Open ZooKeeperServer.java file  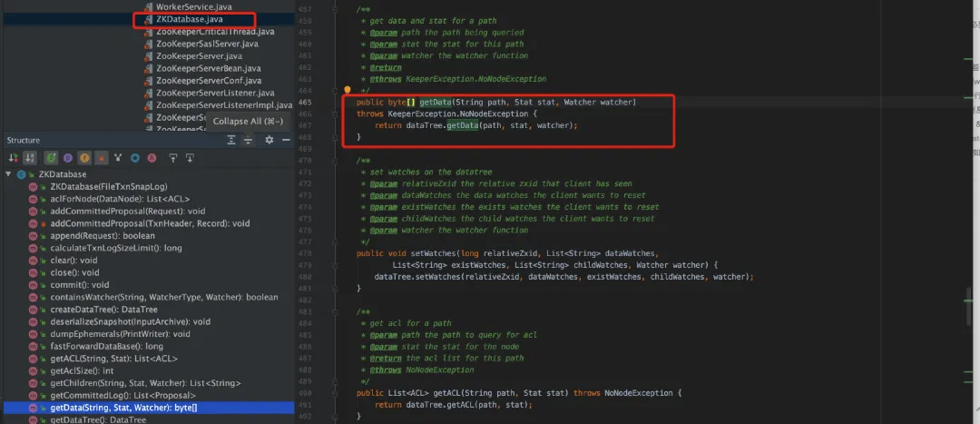200,56
